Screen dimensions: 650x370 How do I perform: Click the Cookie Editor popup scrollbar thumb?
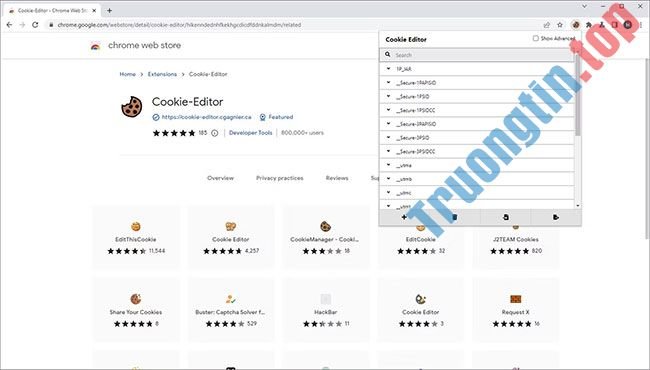coord(577,94)
